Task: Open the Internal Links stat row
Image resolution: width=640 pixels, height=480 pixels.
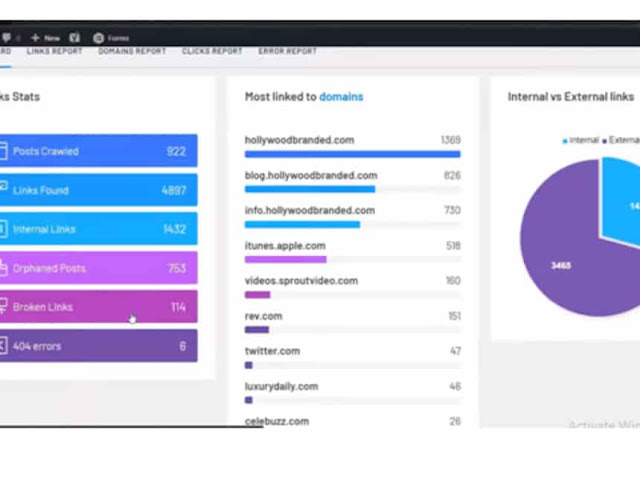Action: point(98,229)
